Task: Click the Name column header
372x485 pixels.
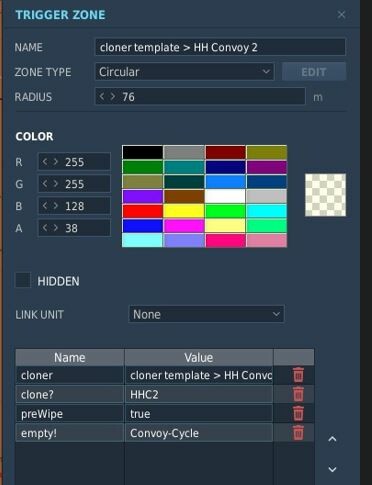Action: click(x=70, y=357)
